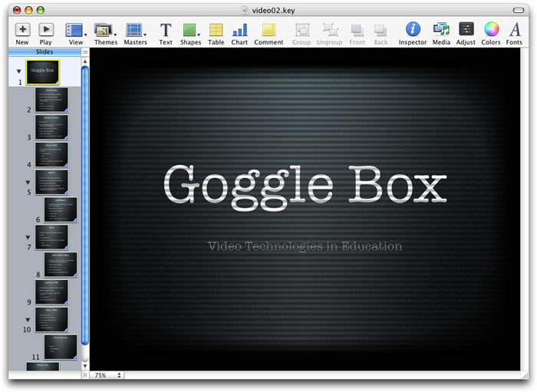Click the Front arrange icon

[357, 30]
